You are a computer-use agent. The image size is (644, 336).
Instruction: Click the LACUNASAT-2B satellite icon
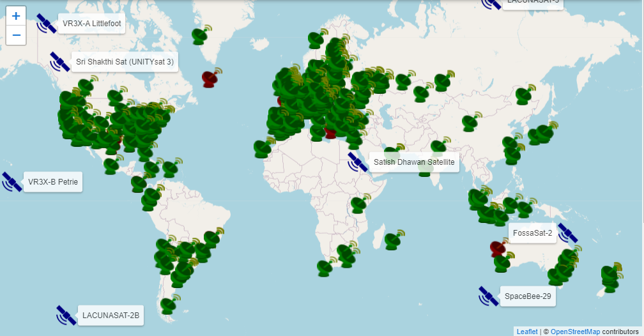click(66, 316)
